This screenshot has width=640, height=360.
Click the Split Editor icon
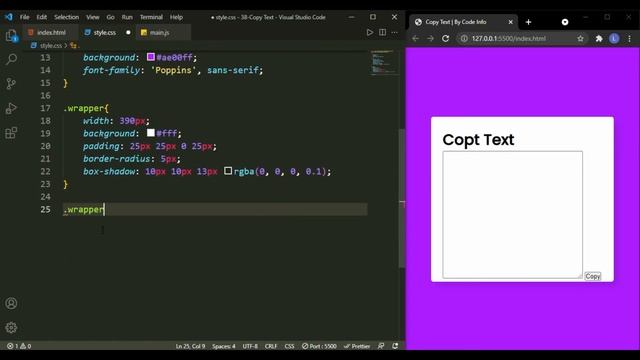click(x=382, y=32)
